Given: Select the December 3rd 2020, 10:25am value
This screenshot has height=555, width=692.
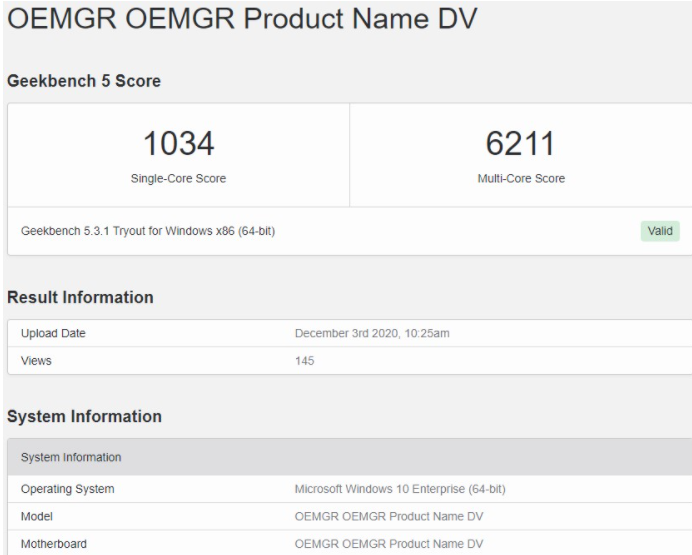Looking at the screenshot, I should click(x=372, y=334).
